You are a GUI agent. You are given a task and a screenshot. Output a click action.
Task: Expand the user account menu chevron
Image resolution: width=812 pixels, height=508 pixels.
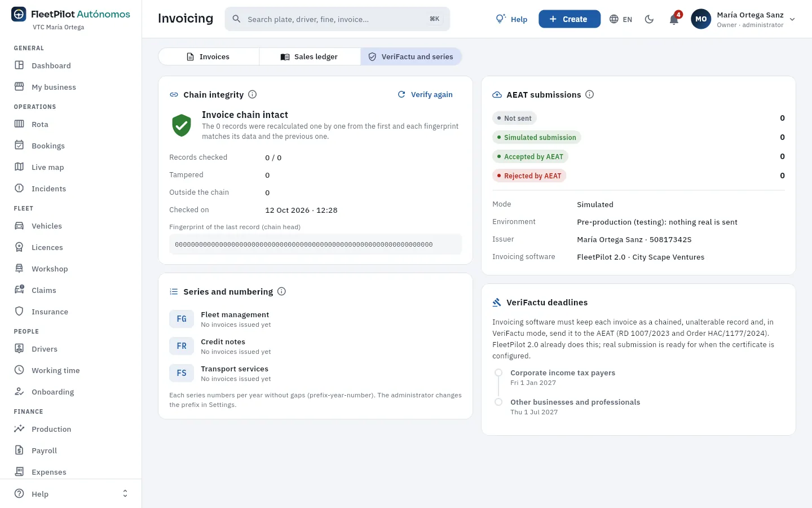792,19
